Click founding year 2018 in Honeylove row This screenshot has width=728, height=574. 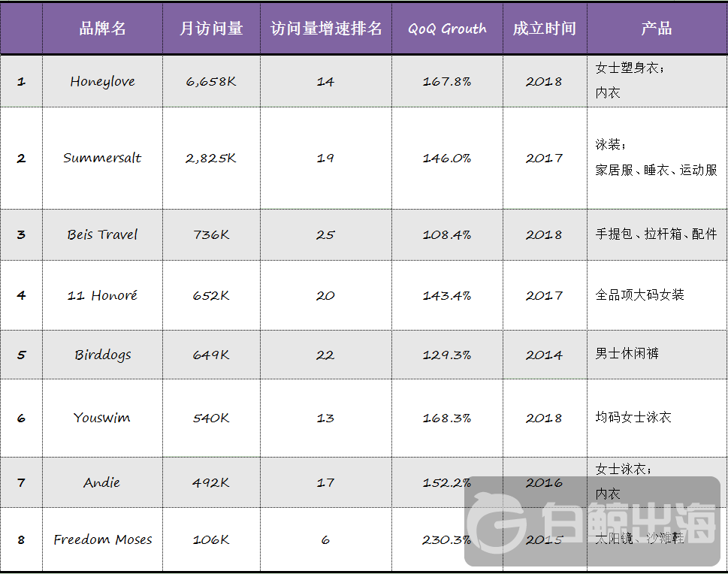click(x=544, y=82)
